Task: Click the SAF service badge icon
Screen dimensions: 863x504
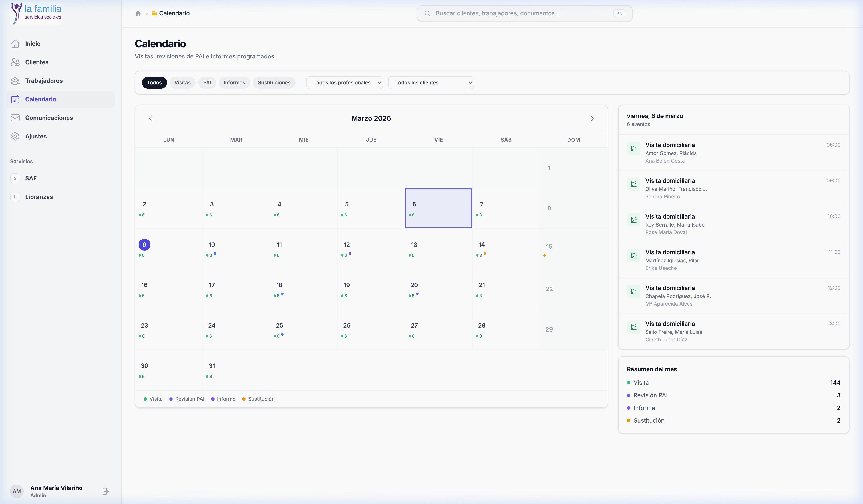Action: tap(15, 178)
